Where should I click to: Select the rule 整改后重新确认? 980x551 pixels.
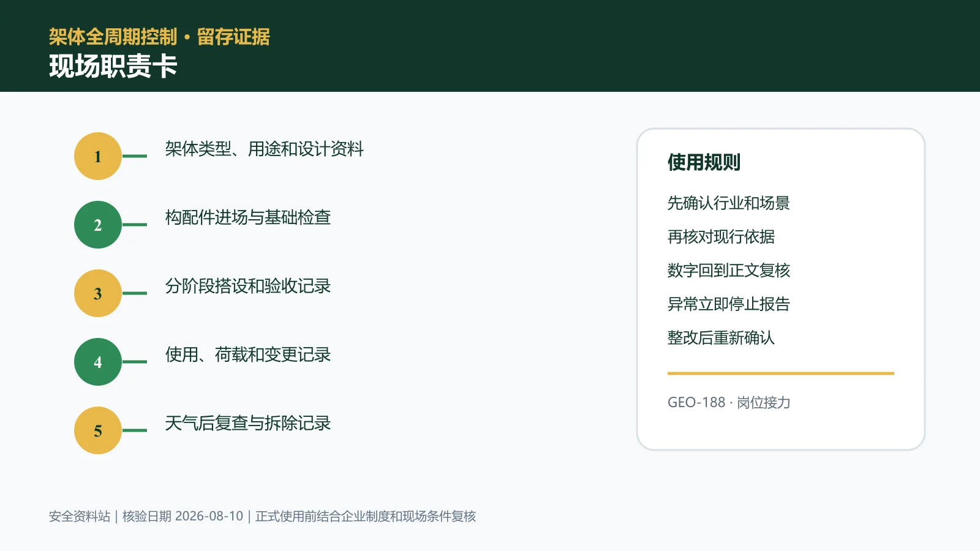point(721,338)
